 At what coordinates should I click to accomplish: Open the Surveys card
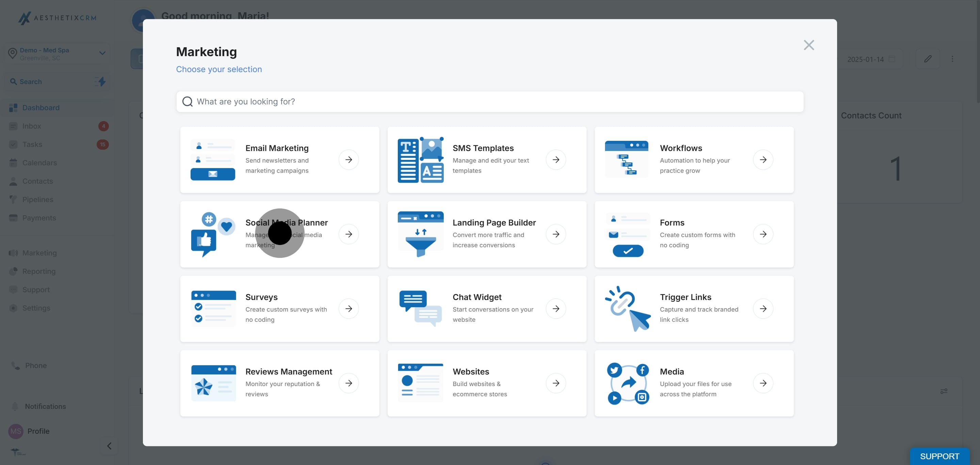point(280,308)
